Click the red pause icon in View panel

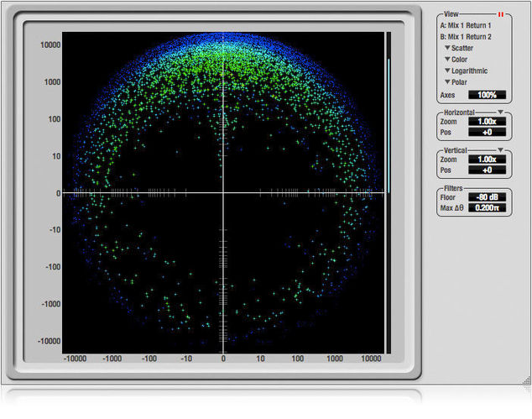point(500,14)
